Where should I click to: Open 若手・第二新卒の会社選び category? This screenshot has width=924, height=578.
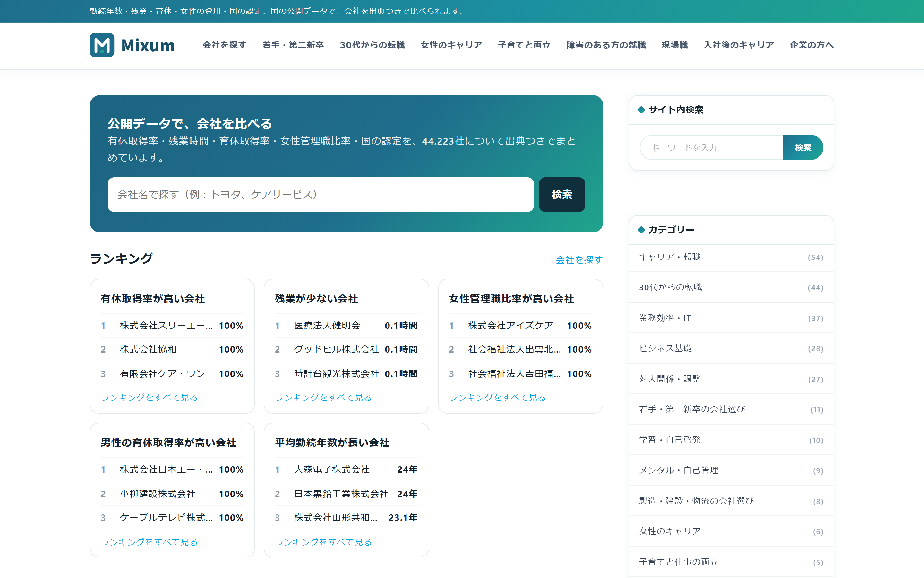[x=731, y=409]
